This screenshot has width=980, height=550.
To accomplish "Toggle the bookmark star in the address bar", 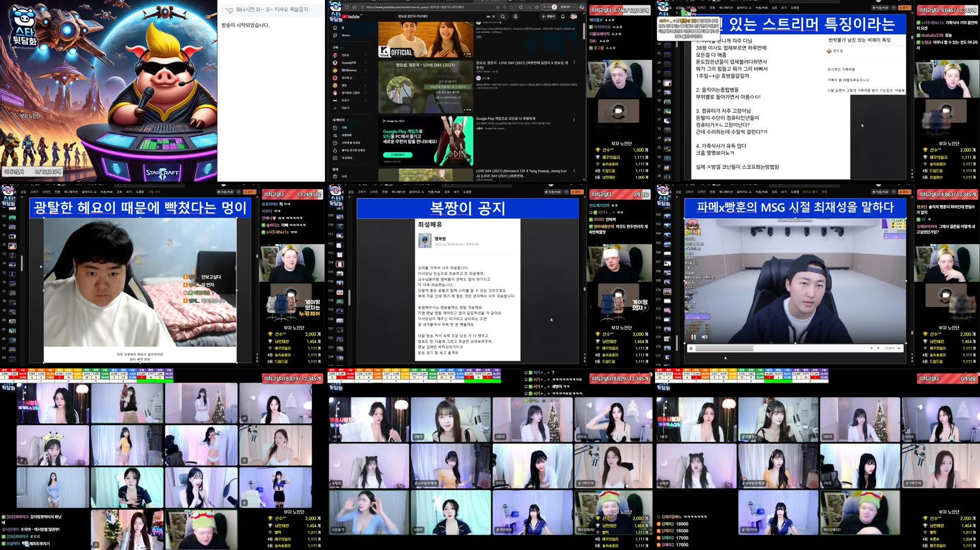I will pos(512,7).
